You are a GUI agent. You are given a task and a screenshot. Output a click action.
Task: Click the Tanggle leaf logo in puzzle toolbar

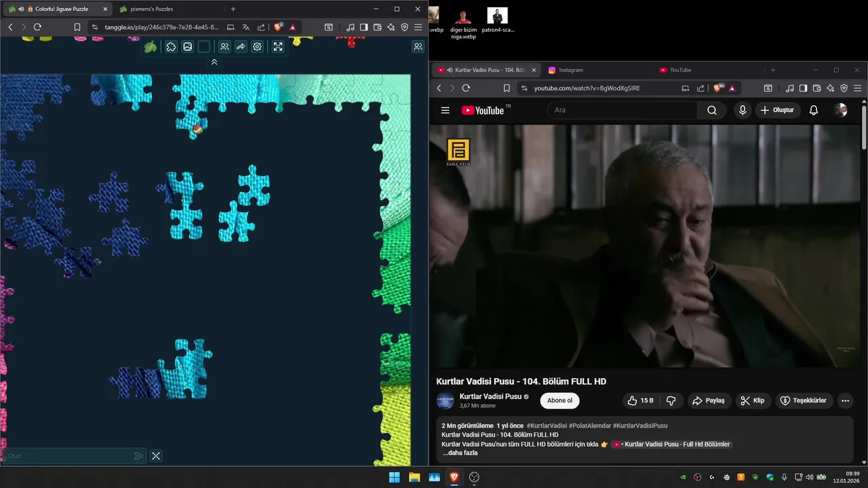tap(151, 47)
